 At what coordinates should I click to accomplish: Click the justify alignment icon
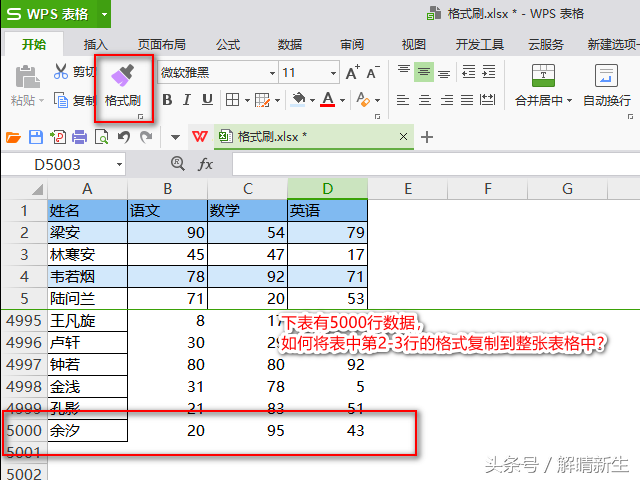[467, 100]
